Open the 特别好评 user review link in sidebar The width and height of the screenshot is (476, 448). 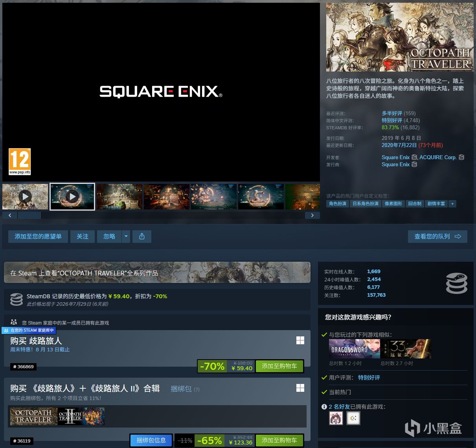(x=369, y=378)
